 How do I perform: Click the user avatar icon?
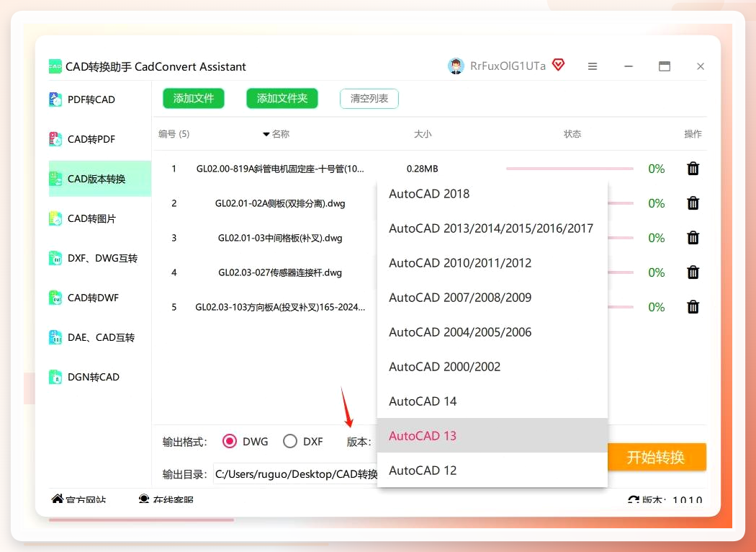pos(456,66)
